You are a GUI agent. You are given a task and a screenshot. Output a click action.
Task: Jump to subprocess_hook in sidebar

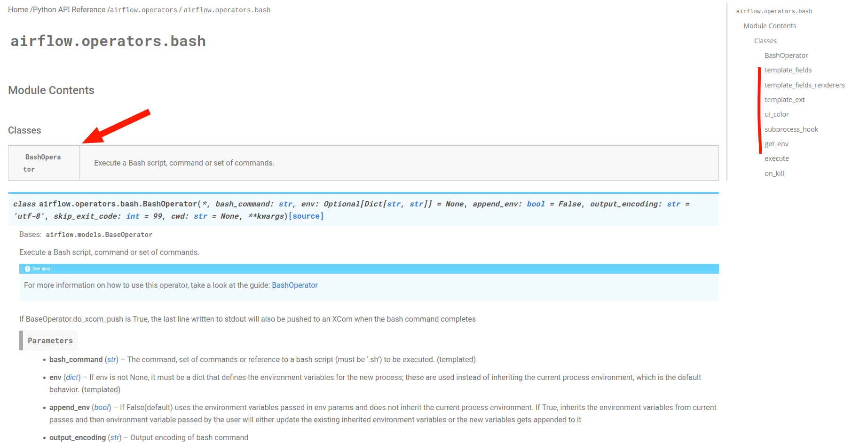click(791, 129)
